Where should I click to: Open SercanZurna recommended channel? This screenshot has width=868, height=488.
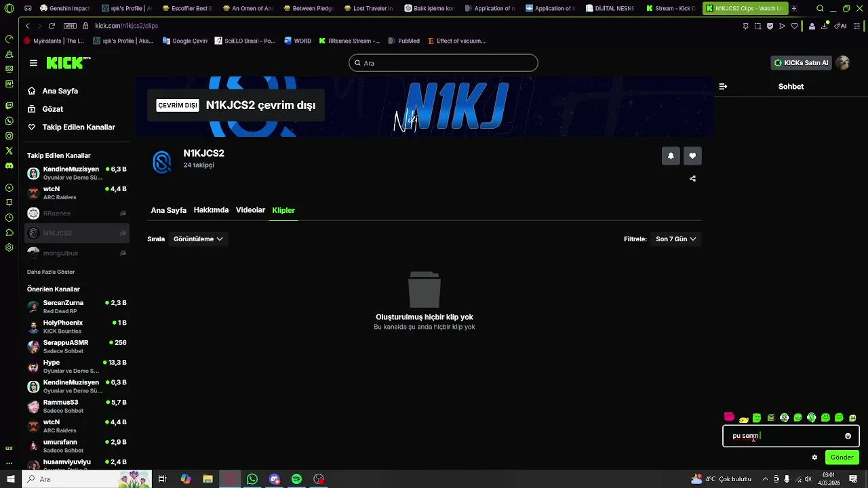[77, 306]
